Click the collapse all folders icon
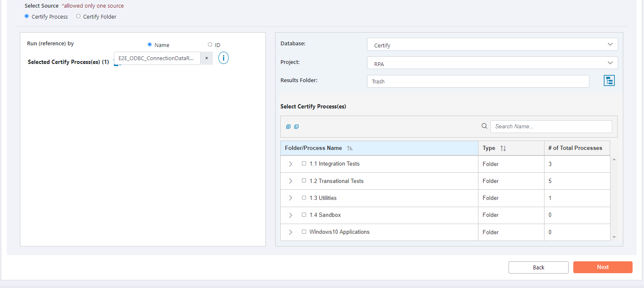Screen dimensions: 644x288 coord(296,127)
